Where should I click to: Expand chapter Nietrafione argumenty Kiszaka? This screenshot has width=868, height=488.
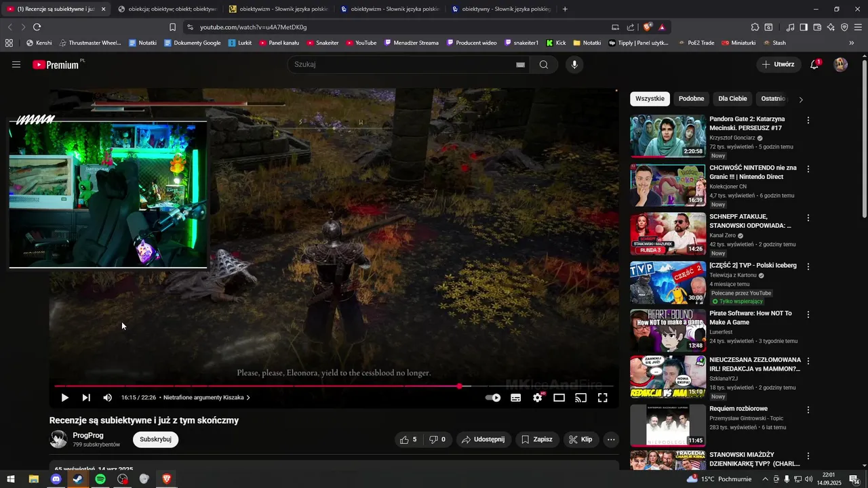coord(207,398)
